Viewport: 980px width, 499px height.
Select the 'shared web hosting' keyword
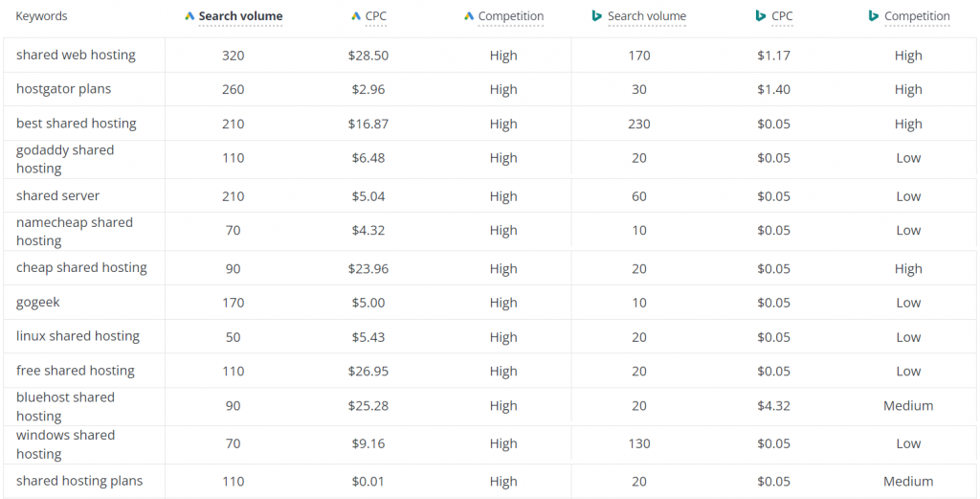tap(76, 55)
